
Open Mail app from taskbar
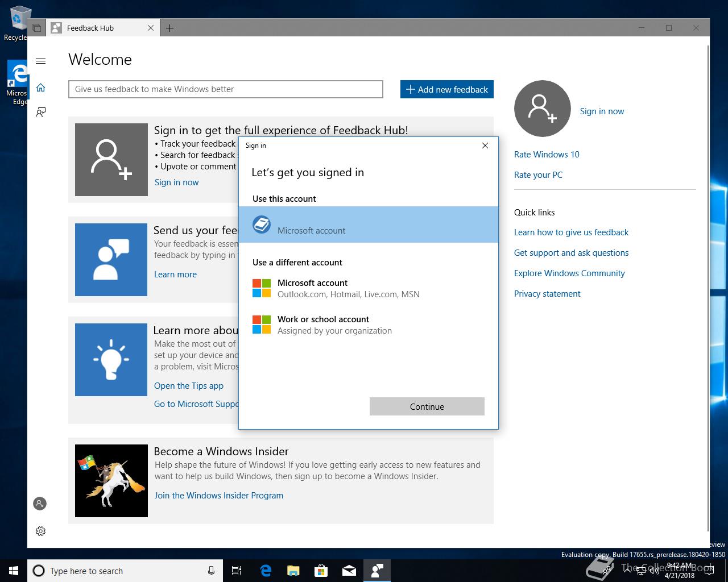pos(349,571)
